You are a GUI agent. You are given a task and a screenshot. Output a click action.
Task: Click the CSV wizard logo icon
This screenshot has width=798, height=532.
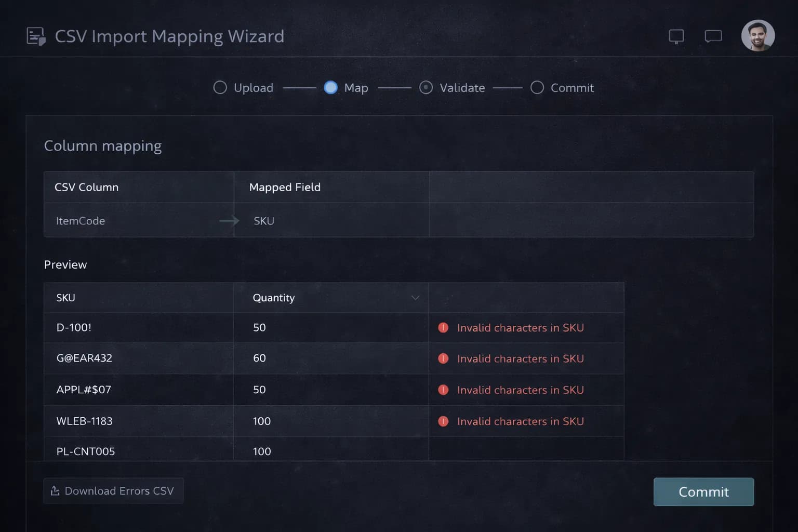[x=36, y=36]
